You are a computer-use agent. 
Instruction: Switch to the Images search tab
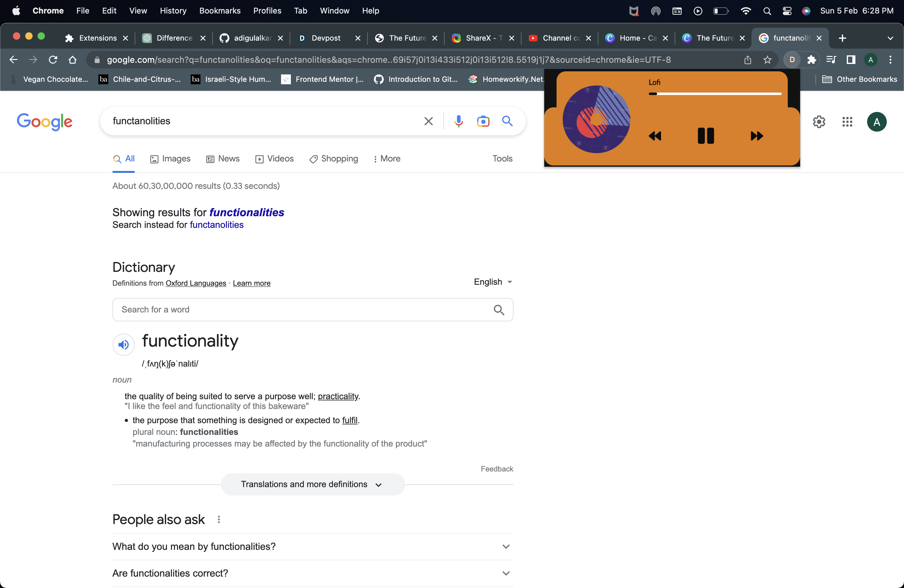[170, 159]
